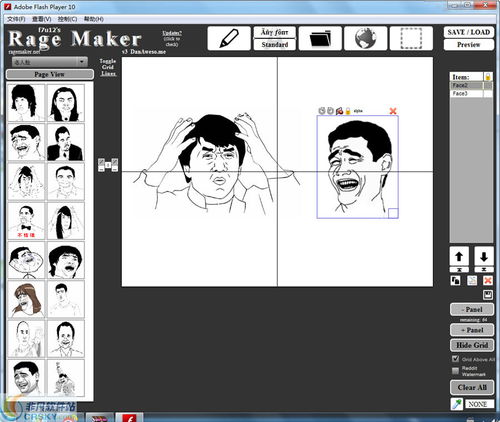Duplicate the selected item
Viewport: 500px width, 422px height.
455,280
